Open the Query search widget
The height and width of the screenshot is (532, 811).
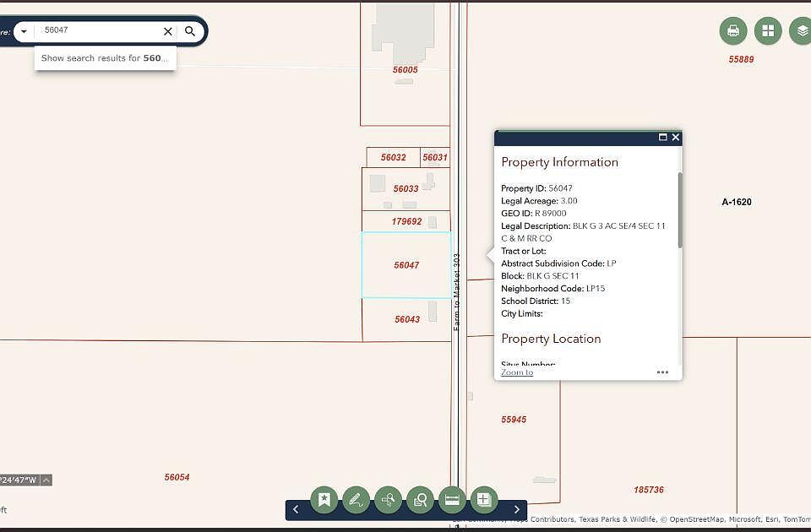(x=420, y=499)
